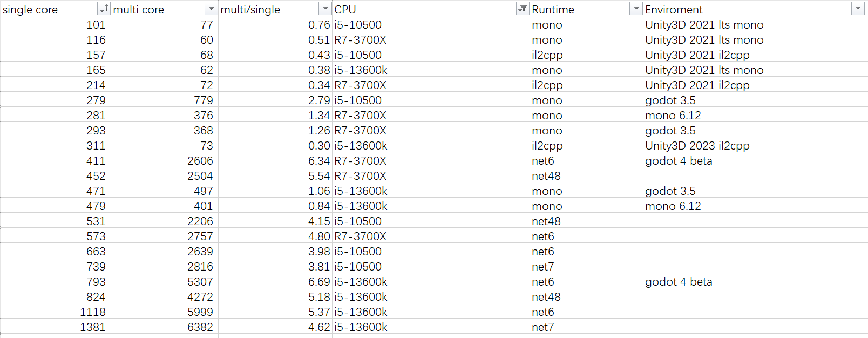868x338 pixels.
Task: Click the multi core column filter arrow icon
Action: (x=211, y=8)
